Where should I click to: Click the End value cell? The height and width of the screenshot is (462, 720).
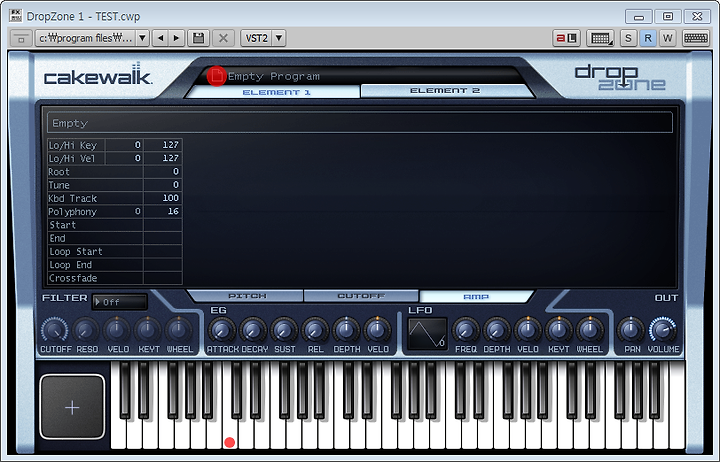tap(163, 238)
